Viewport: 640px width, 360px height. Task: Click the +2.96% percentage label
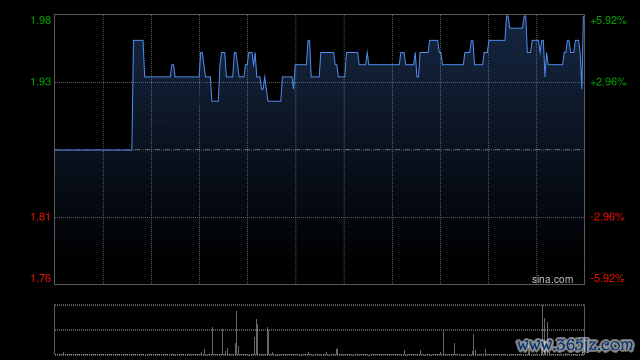pos(608,82)
